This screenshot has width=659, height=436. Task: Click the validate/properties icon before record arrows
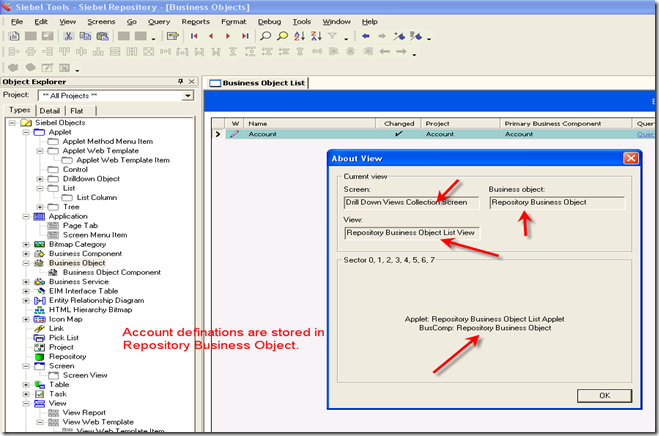(172, 36)
